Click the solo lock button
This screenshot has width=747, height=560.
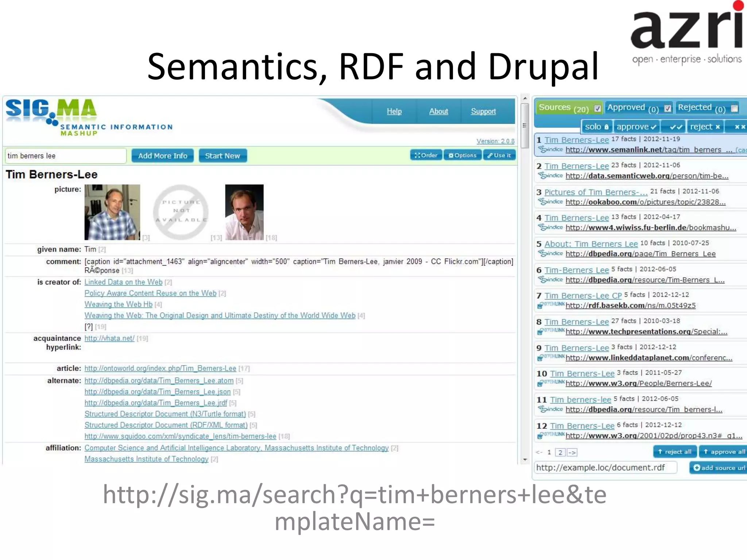(x=596, y=127)
